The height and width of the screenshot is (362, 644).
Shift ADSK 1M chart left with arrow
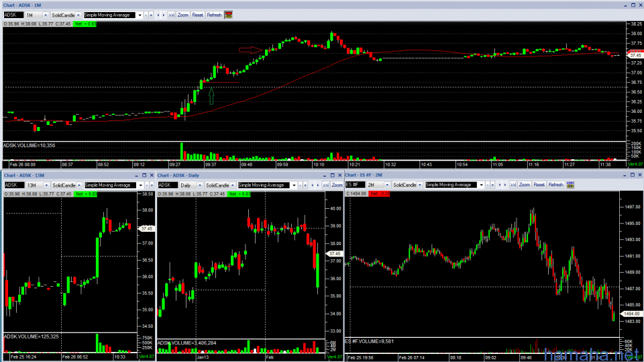coord(158,15)
